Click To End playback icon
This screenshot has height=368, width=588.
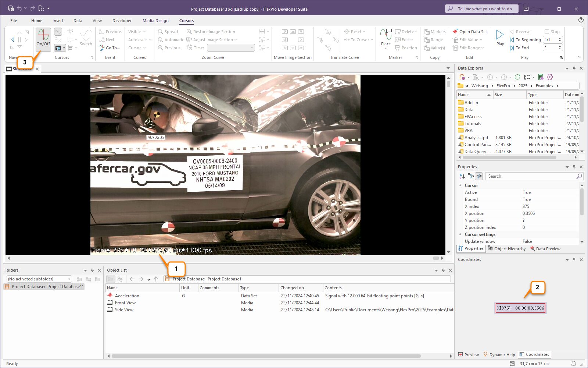coord(512,48)
